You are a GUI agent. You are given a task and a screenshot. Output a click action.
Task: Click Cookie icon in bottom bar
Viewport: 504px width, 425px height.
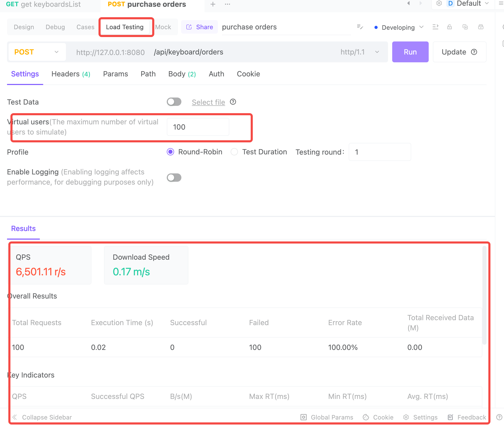(366, 417)
